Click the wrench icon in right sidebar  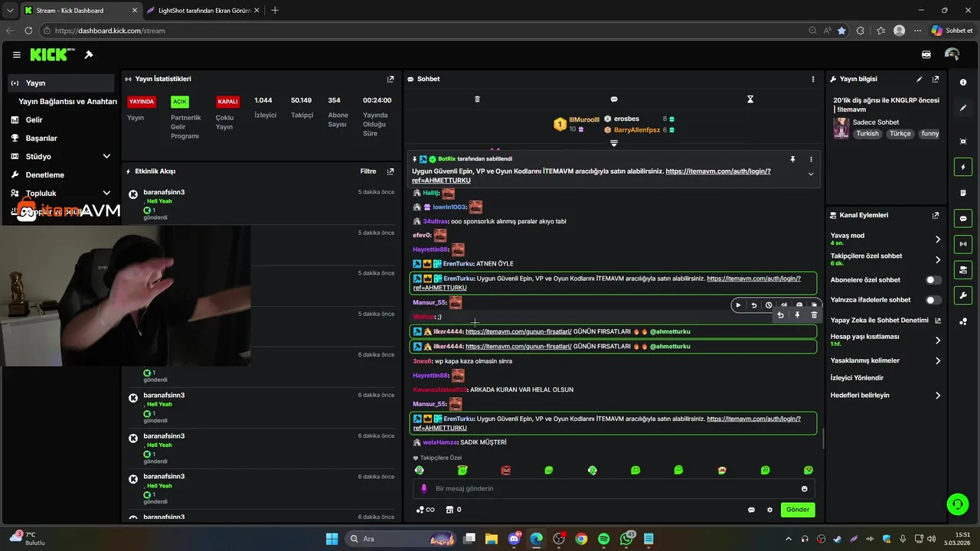point(963,295)
